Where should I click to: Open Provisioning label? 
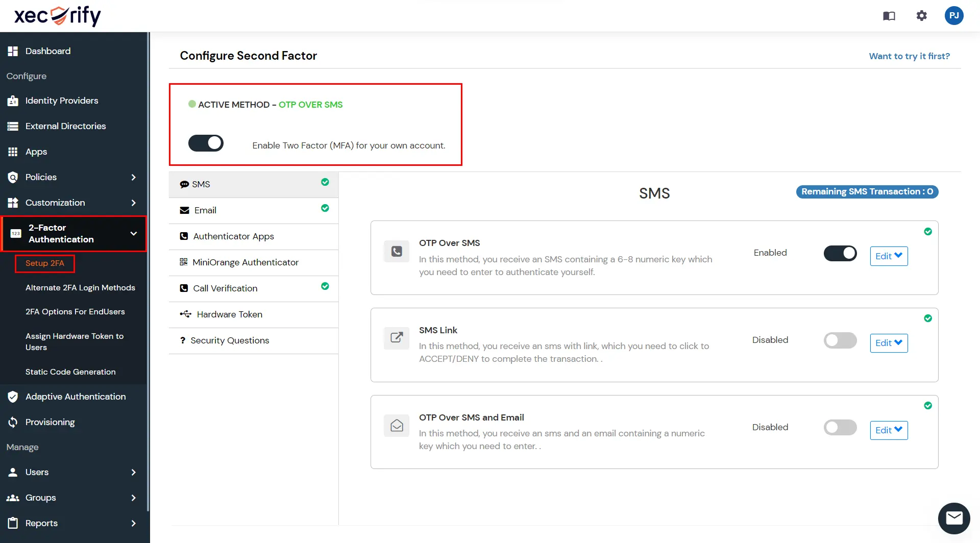(50, 422)
